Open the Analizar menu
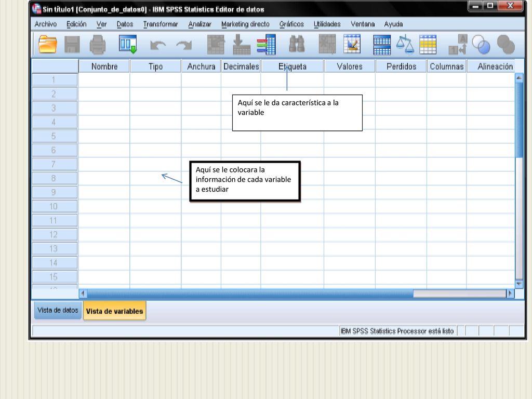532x399 pixels. [x=200, y=24]
